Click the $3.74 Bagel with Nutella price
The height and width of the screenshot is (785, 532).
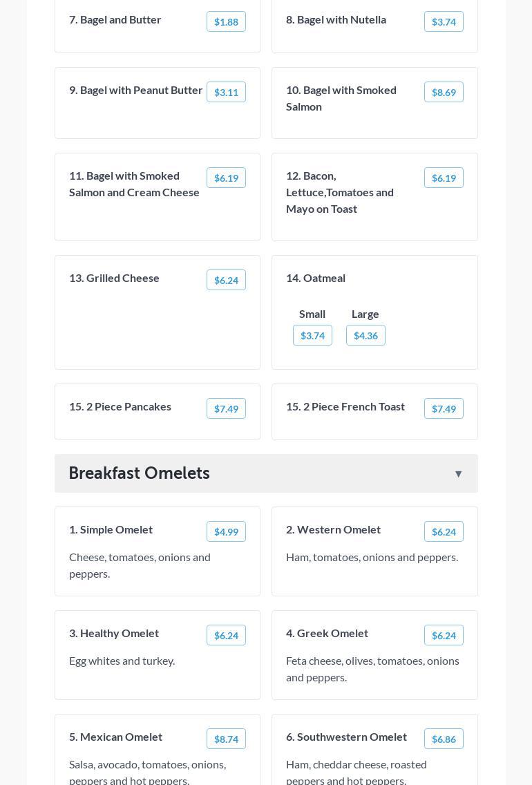click(x=444, y=22)
